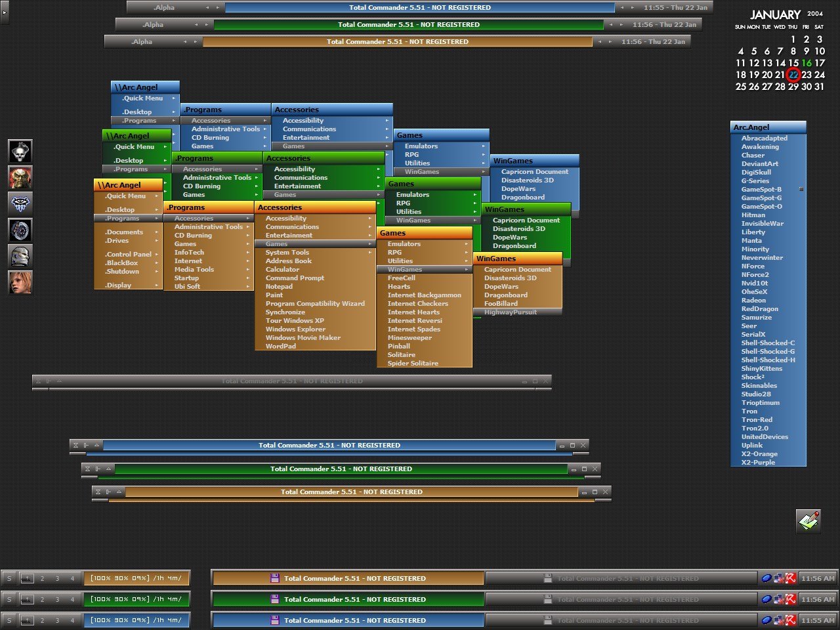Viewport: 840px width, 630px height.
Task: Select HighwayPursuit in WinGames menu
Action: [518, 312]
